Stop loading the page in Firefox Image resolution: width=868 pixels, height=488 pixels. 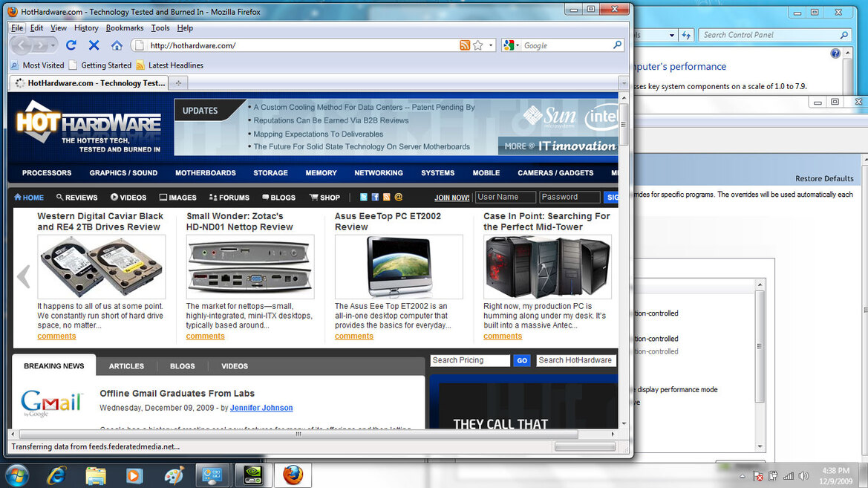tap(94, 45)
